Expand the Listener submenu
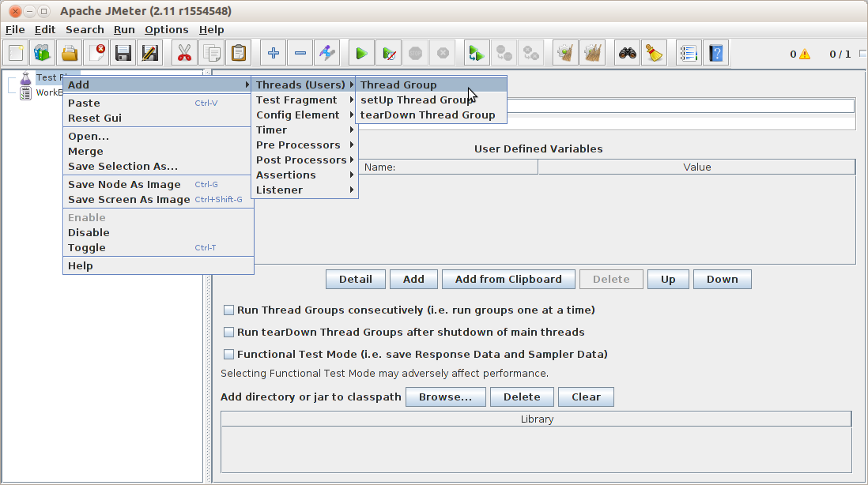The width and height of the screenshot is (868, 485). pyautogui.click(x=304, y=190)
